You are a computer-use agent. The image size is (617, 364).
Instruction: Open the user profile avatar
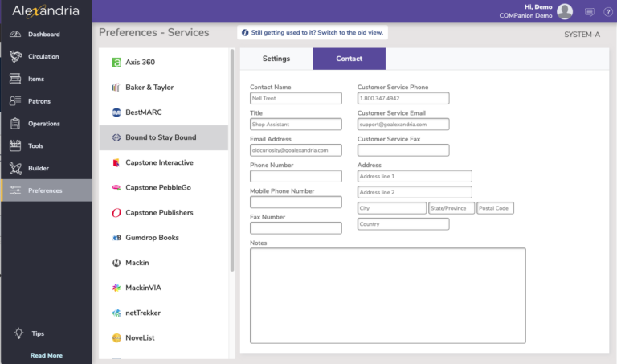coord(565,11)
